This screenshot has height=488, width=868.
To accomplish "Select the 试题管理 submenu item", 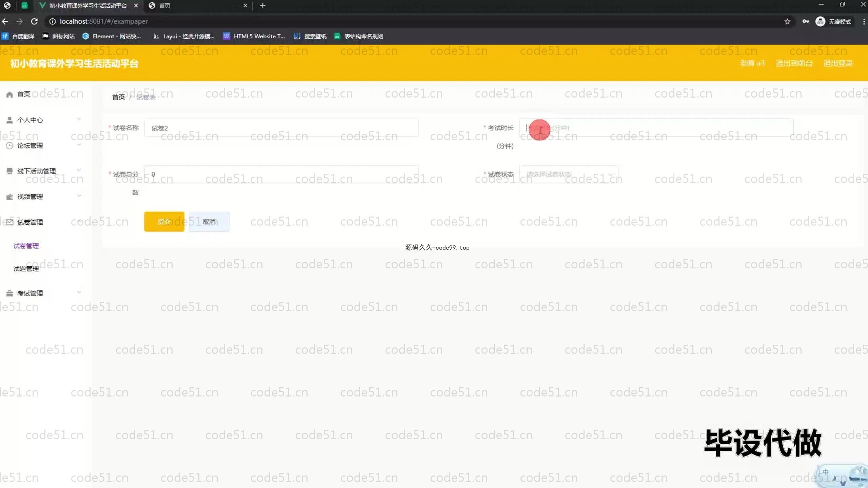I will (x=26, y=269).
